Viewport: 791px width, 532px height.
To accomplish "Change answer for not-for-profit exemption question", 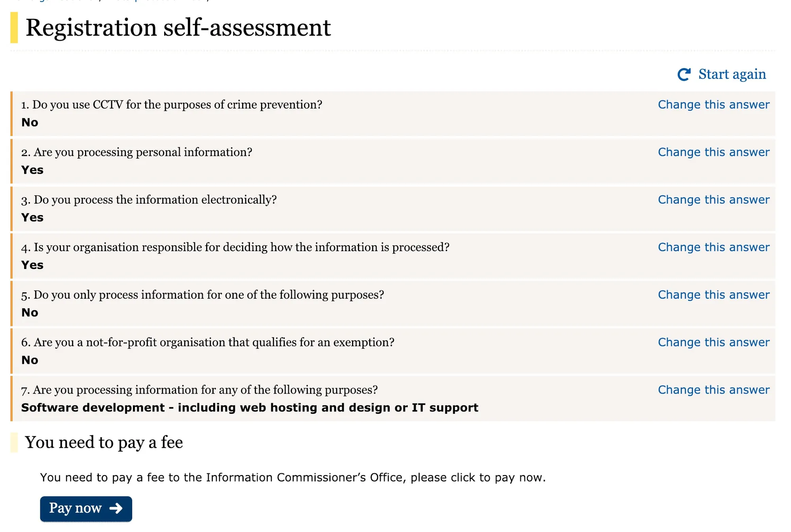I will [713, 342].
